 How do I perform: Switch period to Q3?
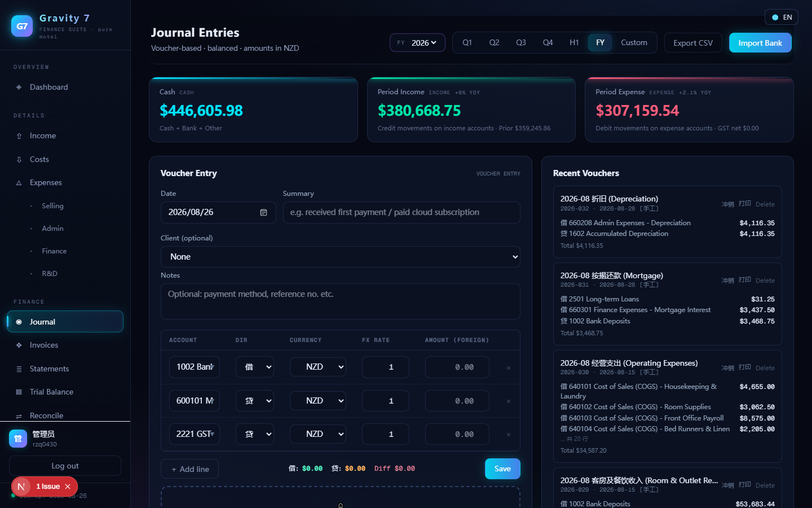point(521,43)
